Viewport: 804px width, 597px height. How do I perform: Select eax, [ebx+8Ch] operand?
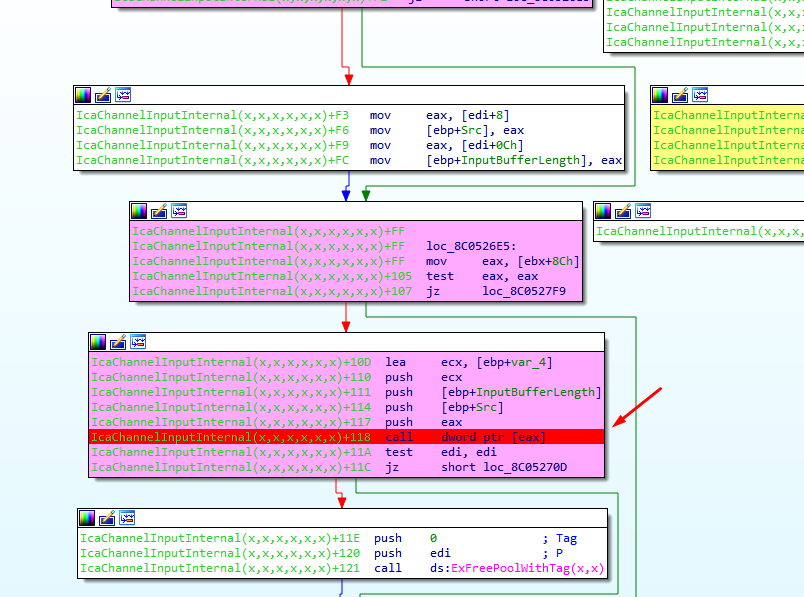click(x=531, y=262)
